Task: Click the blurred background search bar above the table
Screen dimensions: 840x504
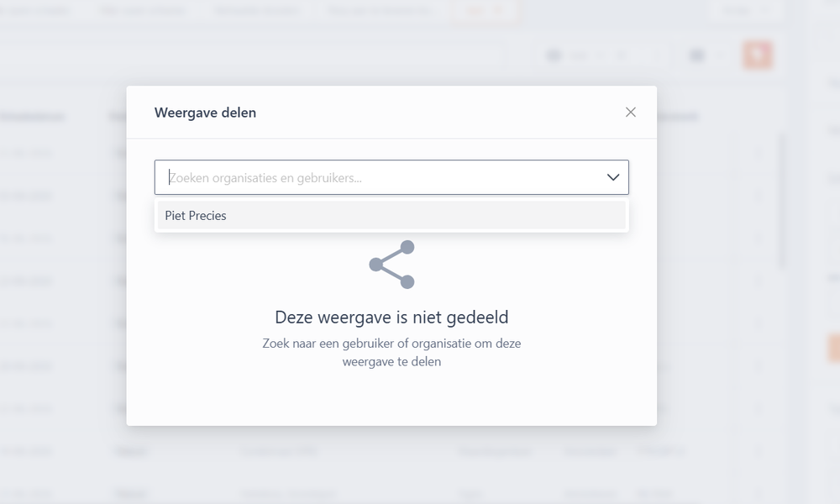Action: [252, 55]
